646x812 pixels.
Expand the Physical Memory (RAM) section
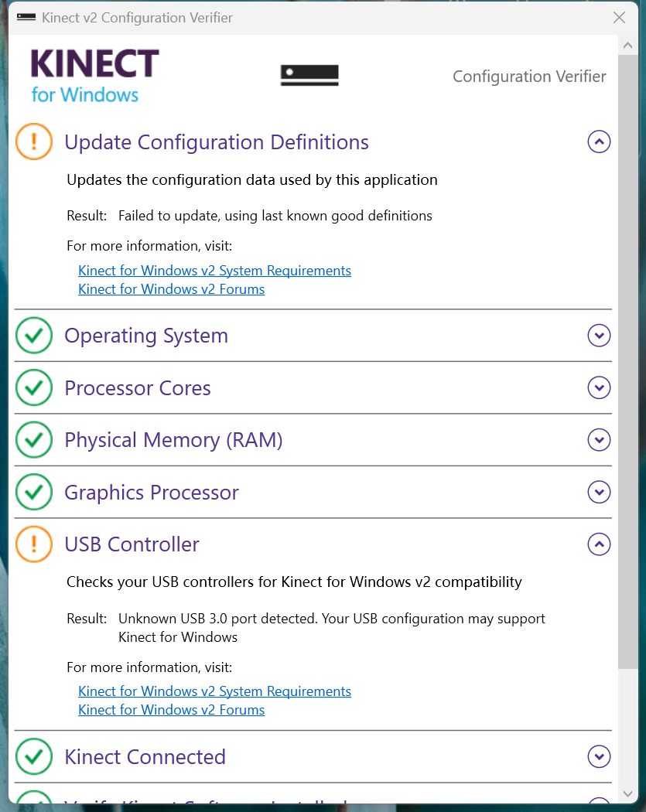(x=599, y=440)
